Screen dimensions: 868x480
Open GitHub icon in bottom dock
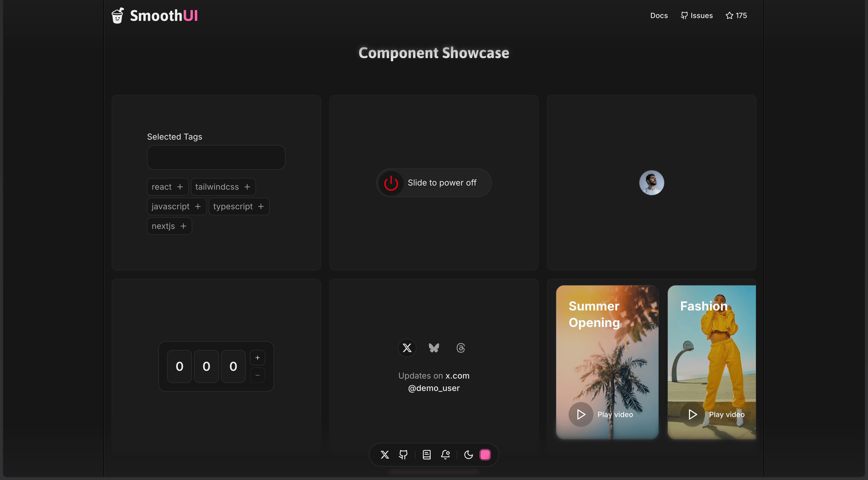[403, 455]
